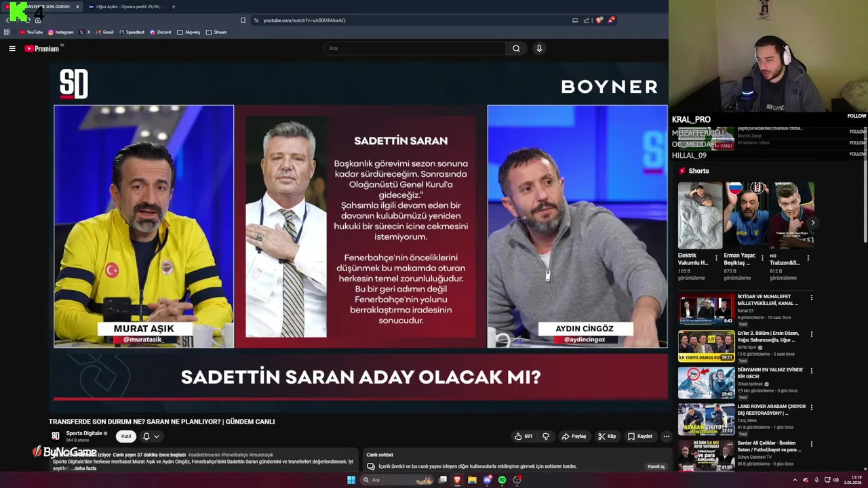Open options for En'ler 2. Bölüm video

point(811,334)
